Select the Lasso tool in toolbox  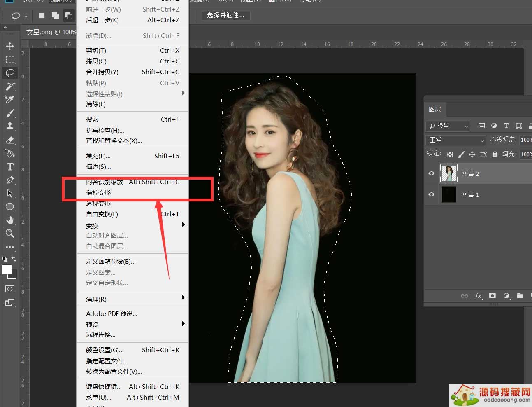(10, 73)
